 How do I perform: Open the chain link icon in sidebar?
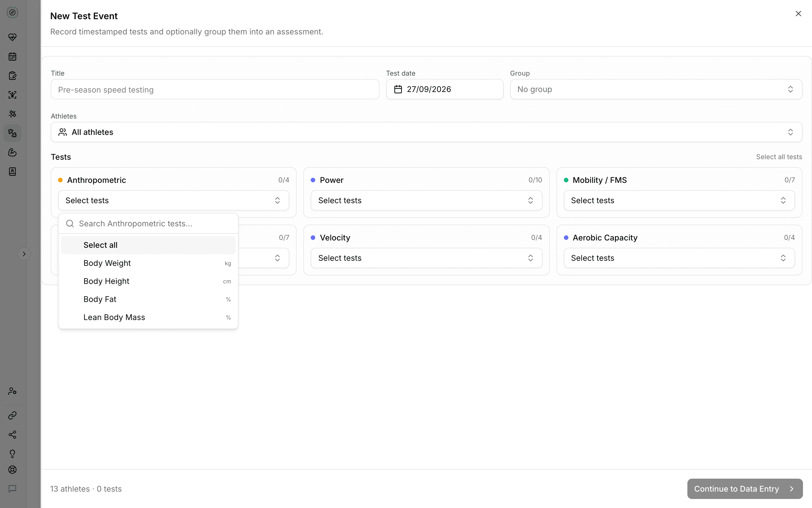click(x=12, y=416)
